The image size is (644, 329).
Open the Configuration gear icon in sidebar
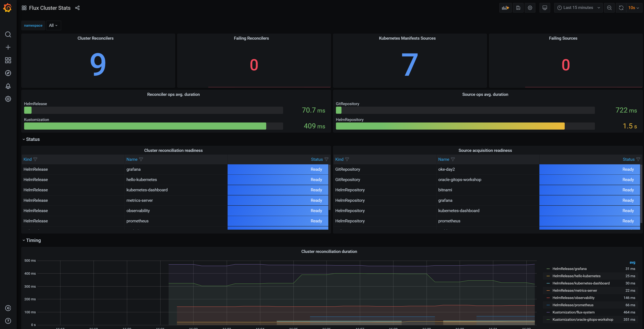point(8,99)
